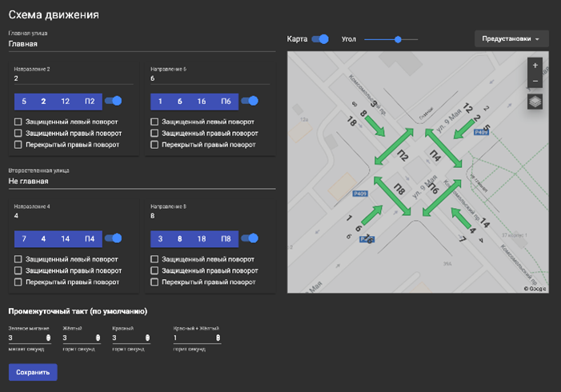Viewport: 561px width, 392px height.
Task: Check Перекрытый правый поворот for Направление 4
Action: click(x=18, y=282)
